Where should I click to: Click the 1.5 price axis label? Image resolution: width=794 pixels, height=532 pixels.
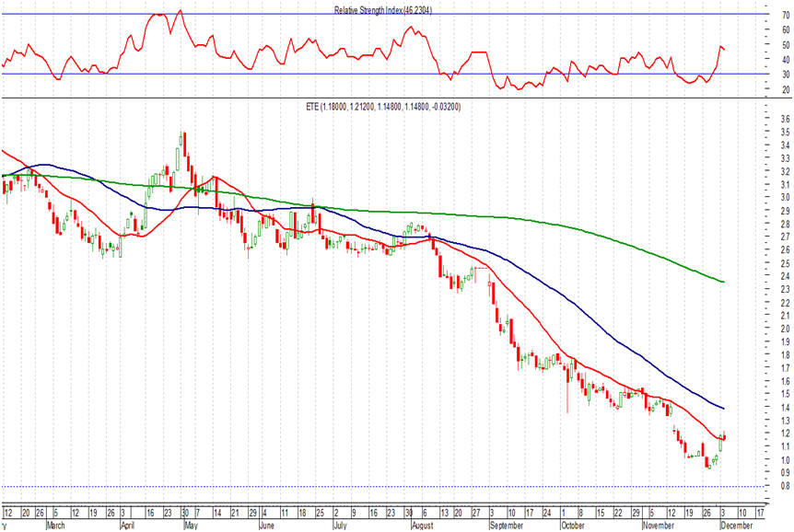click(785, 394)
